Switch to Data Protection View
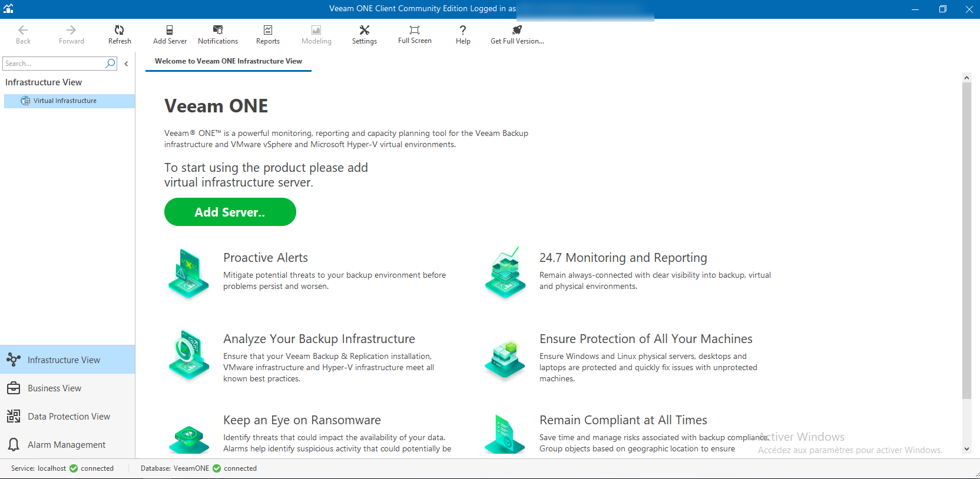Image resolution: width=980 pixels, height=479 pixels. click(68, 417)
